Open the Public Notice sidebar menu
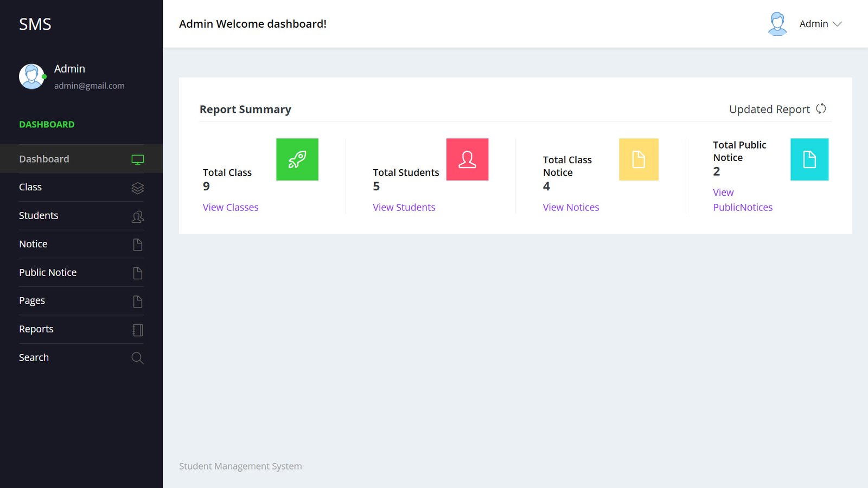The image size is (868, 488). pyautogui.click(x=81, y=272)
